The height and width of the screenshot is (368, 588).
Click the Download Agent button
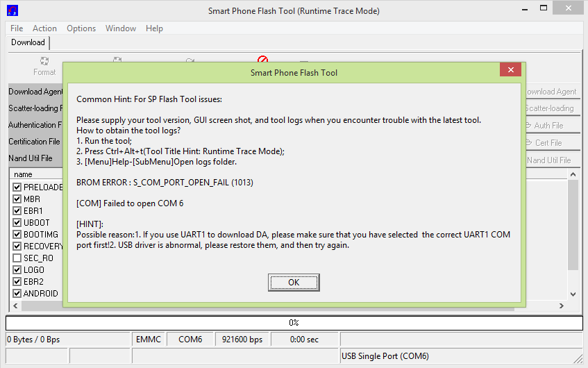click(552, 92)
